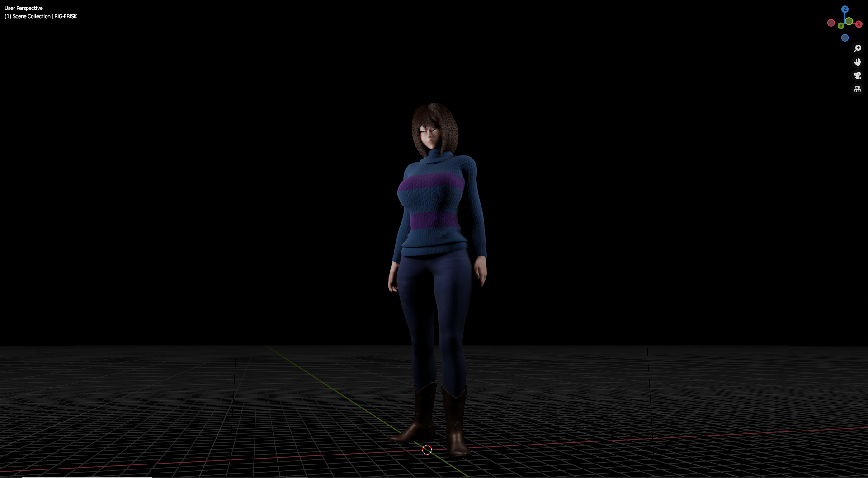The width and height of the screenshot is (868, 478).
Task: Click the unlabeled green negative Y gizmo handle
Action: 849,21
